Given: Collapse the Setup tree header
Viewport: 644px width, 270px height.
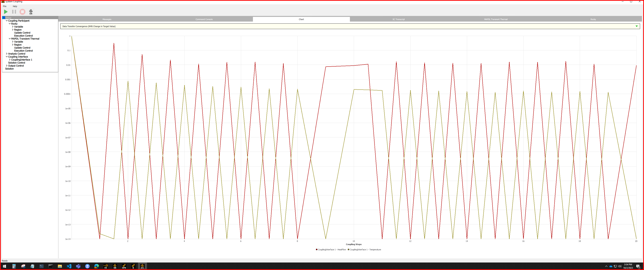Looking at the screenshot, I should [x=4, y=18].
